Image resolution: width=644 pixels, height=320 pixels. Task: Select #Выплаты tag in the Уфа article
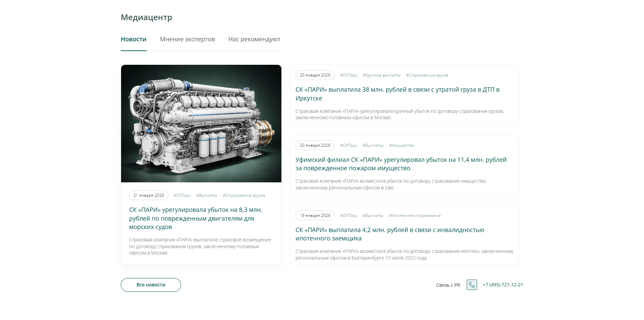point(373,145)
